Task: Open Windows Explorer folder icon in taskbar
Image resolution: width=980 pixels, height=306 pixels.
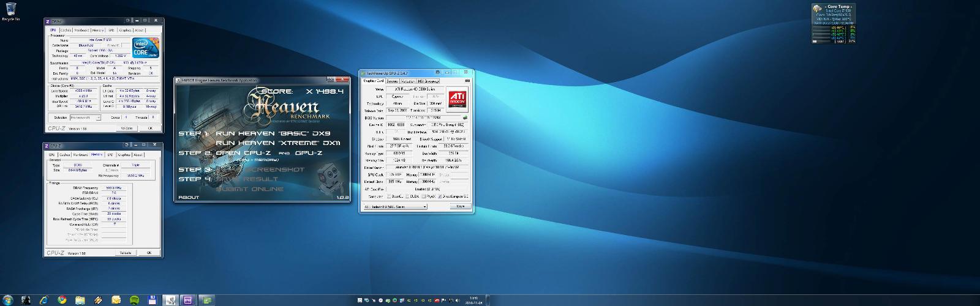Action: tap(80, 300)
